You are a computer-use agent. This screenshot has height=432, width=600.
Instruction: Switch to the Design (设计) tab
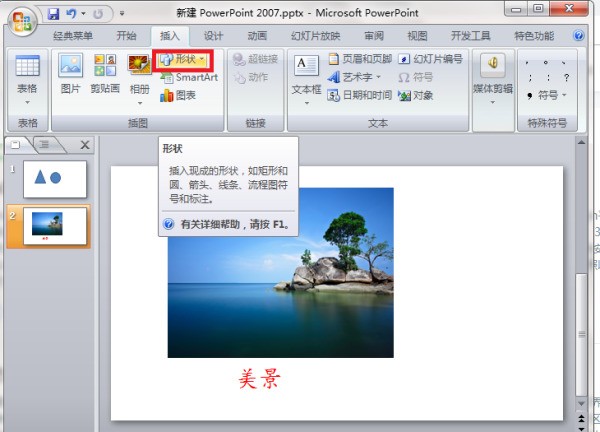coord(213,36)
